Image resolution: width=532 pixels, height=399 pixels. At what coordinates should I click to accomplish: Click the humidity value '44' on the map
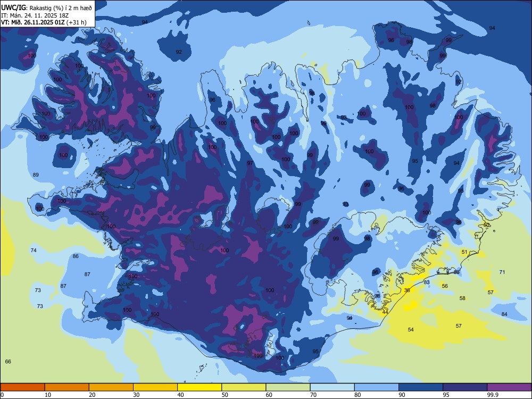coord(385,312)
